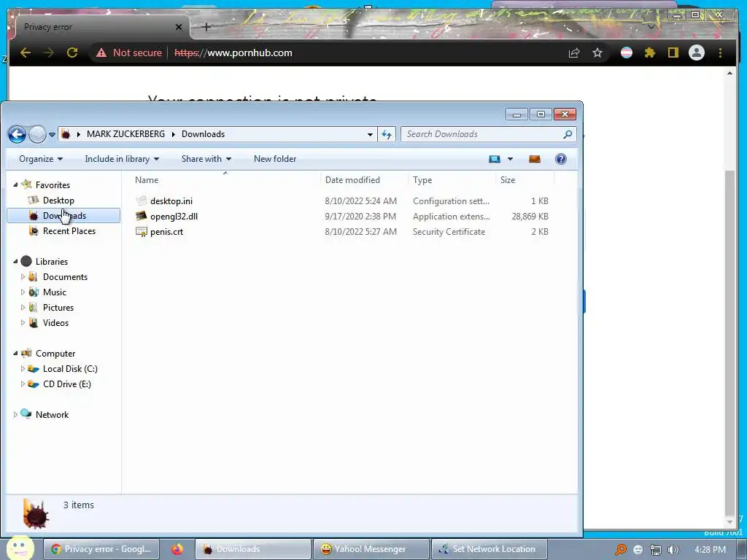
Task: Open the Music library
Action: pyautogui.click(x=54, y=292)
